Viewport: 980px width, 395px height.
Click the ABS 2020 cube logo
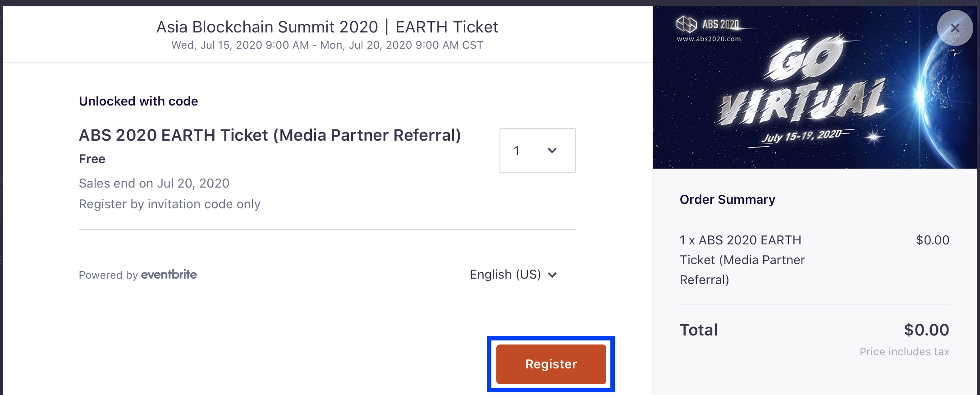pos(686,24)
